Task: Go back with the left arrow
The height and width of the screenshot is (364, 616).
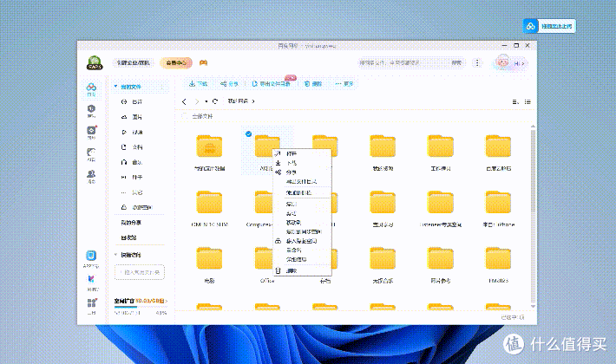Action: pyautogui.click(x=184, y=101)
